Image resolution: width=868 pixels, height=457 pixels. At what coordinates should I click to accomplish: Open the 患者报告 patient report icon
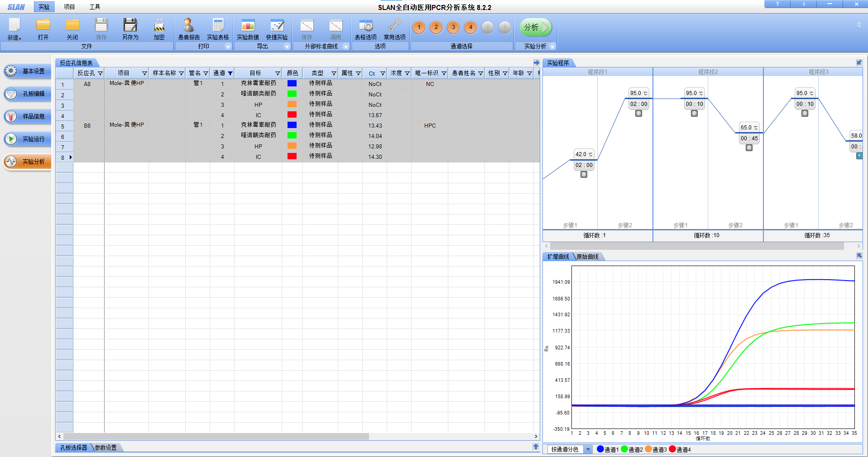tap(188, 26)
